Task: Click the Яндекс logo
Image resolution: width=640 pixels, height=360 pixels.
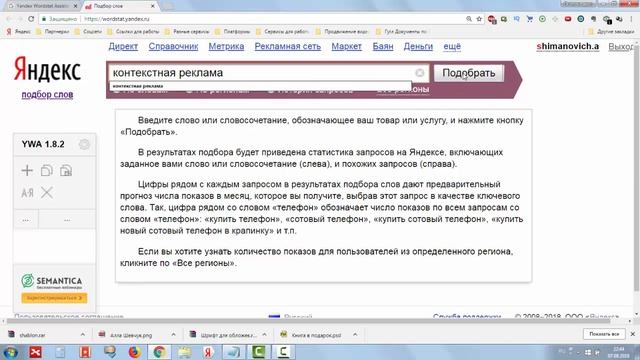Action: [x=47, y=69]
